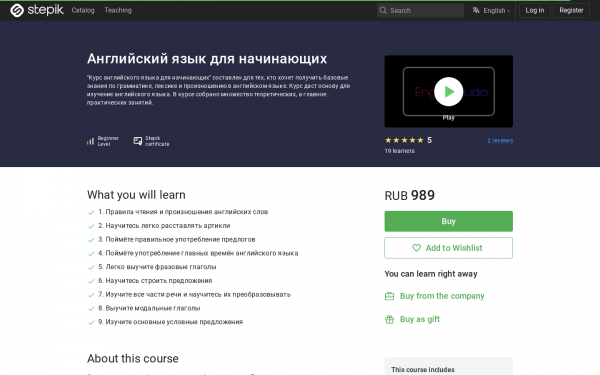600x375 pixels.
Task: Click the What you will learn heading
Action: [x=136, y=195]
